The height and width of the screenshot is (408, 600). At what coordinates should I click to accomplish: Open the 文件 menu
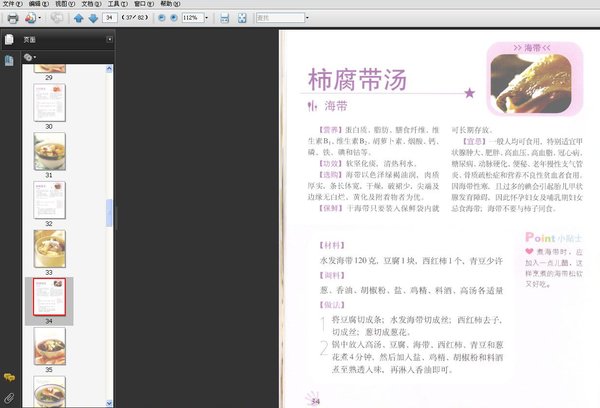point(12,4)
